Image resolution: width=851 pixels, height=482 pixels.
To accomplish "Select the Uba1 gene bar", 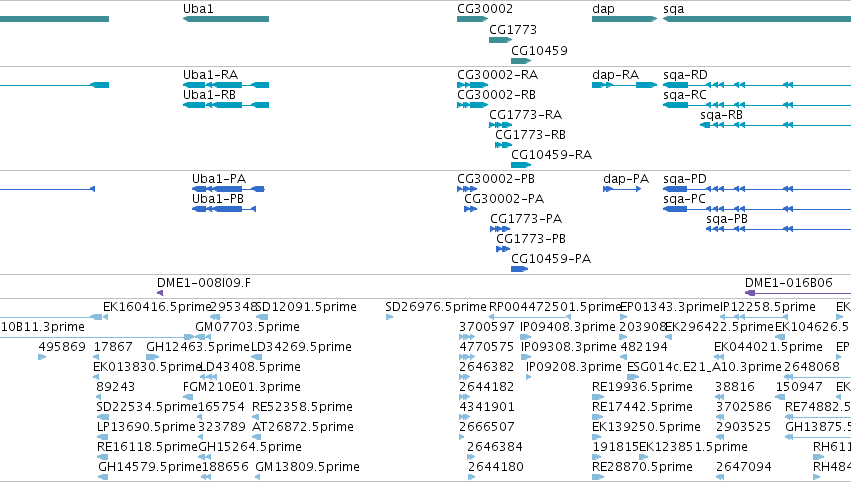I will [x=226, y=19].
